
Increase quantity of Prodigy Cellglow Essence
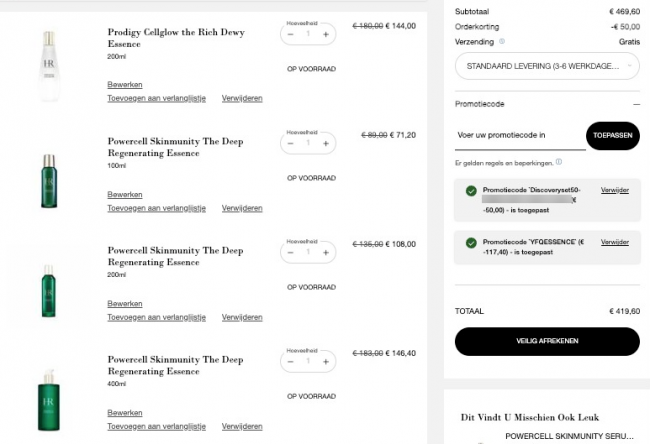click(x=326, y=34)
